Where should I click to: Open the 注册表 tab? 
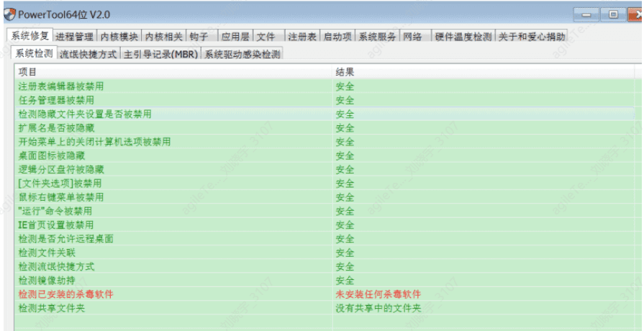(x=302, y=37)
